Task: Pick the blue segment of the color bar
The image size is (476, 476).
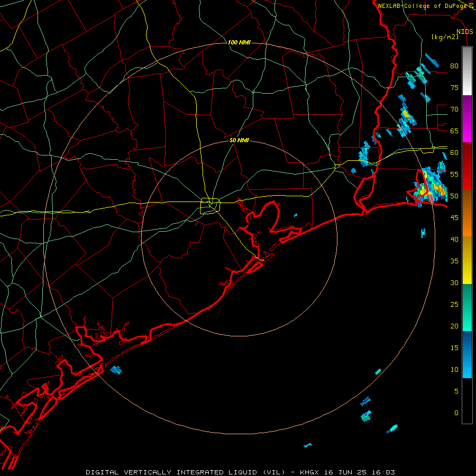Action: click(x=467, y=354)
